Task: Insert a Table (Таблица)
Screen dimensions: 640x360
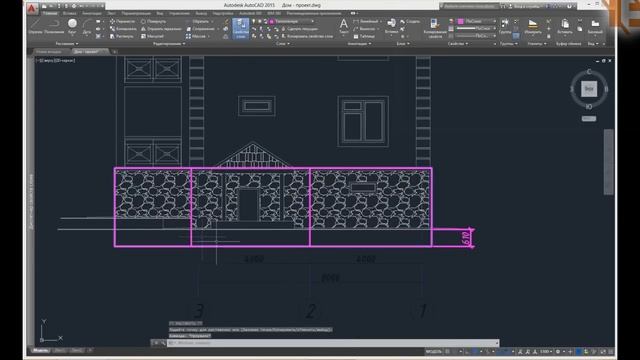Action: pyautogui.click(x=364, y=36)
